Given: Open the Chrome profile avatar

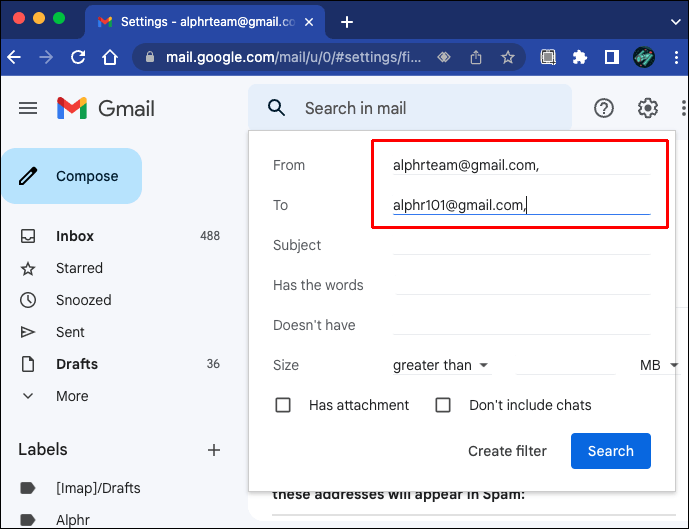Looking at the screenshot, I should click(644, 57).
